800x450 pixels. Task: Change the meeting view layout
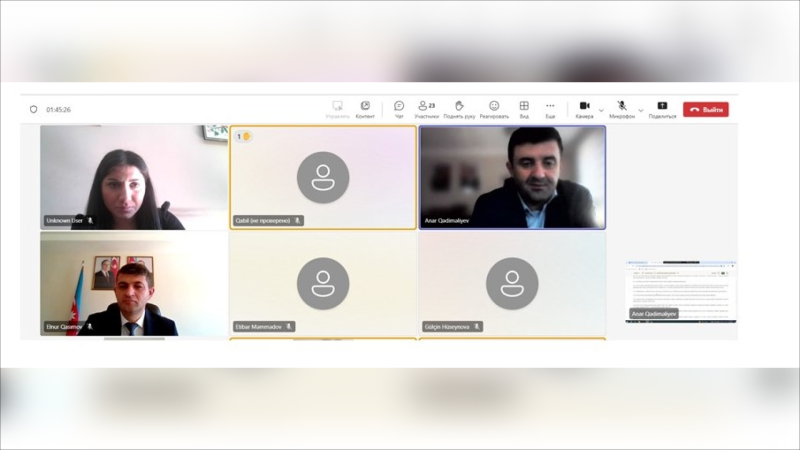[524, 109]
